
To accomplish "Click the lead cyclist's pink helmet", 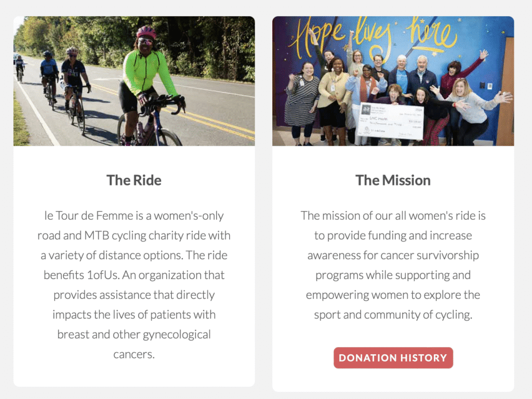I will point(146,32).
